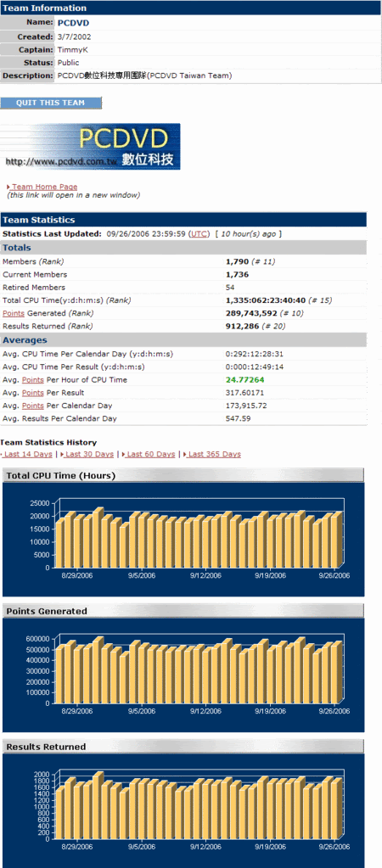Click current members value 1,736

238,275
